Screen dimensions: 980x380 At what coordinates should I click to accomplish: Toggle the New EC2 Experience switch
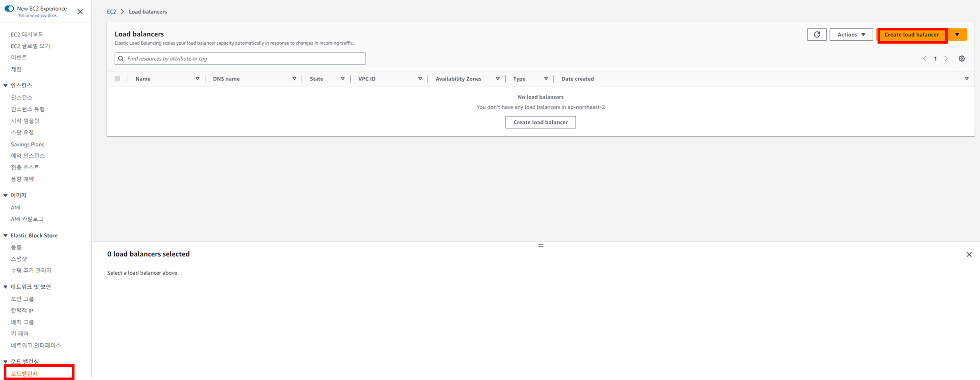pyautogui.click(x=9, y=8)
